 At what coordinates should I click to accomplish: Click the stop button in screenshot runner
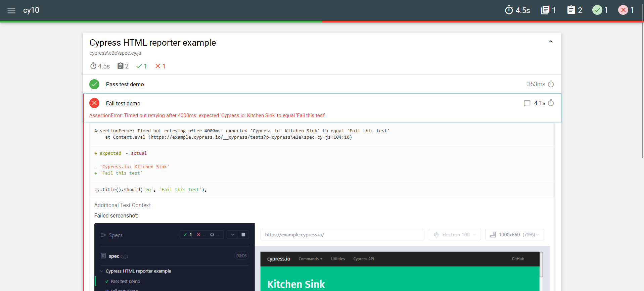pos(243,235)
